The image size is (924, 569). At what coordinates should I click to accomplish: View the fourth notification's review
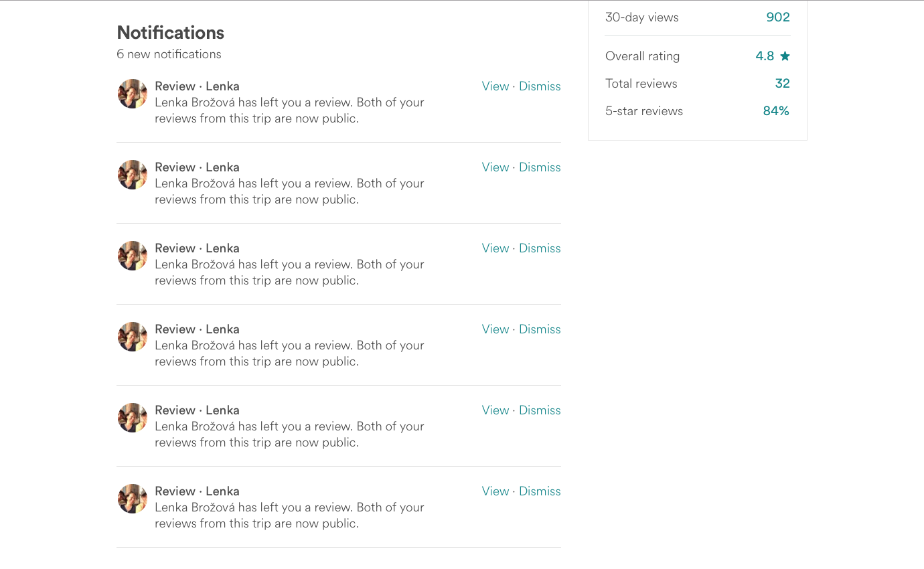tap(495, 329)
